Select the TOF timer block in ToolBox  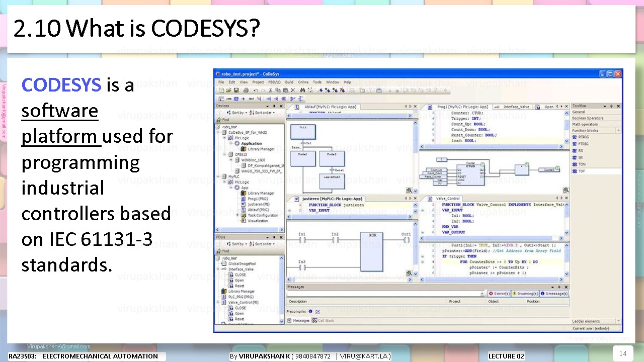(579, 171)
